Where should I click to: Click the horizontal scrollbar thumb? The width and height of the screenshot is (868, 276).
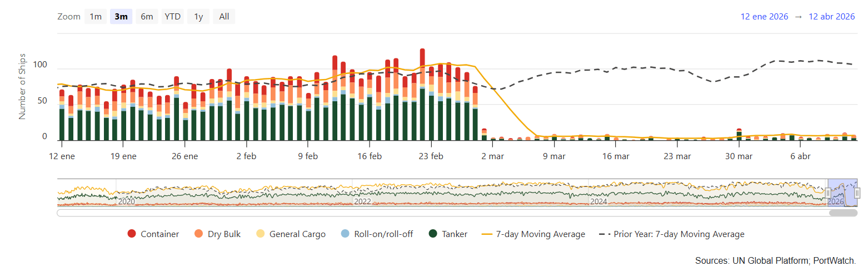[x=843, y=212]
